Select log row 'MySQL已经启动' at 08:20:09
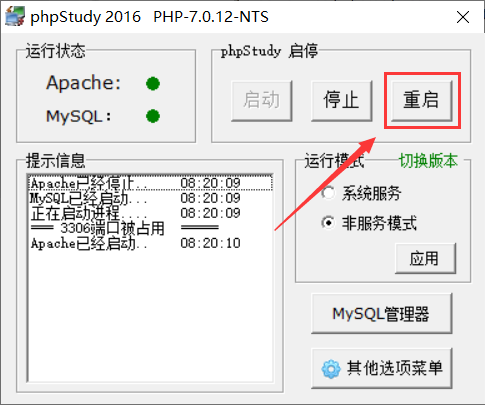485x405 pixels. point(150,198)
